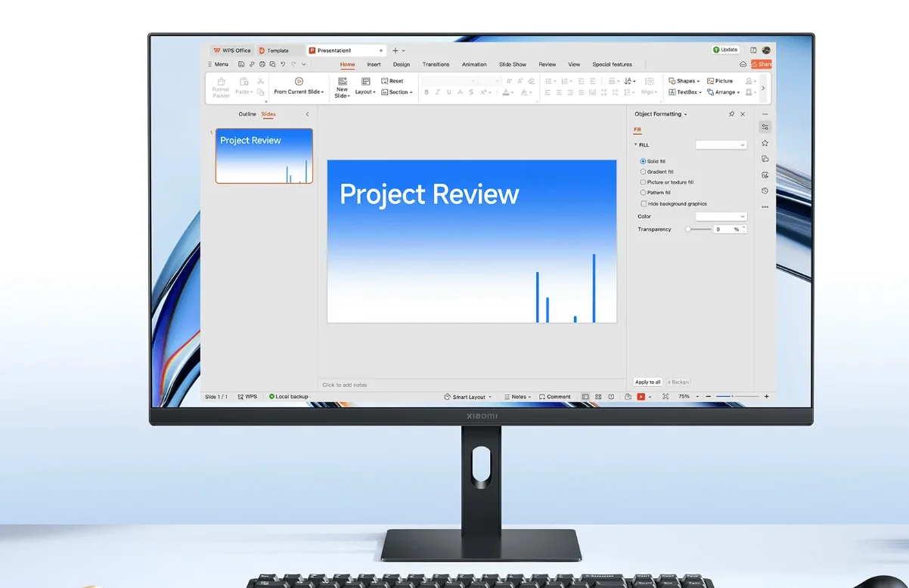Screen dimensions: 909x588
Task: Click the Format Painter tool
Action: 221,88
